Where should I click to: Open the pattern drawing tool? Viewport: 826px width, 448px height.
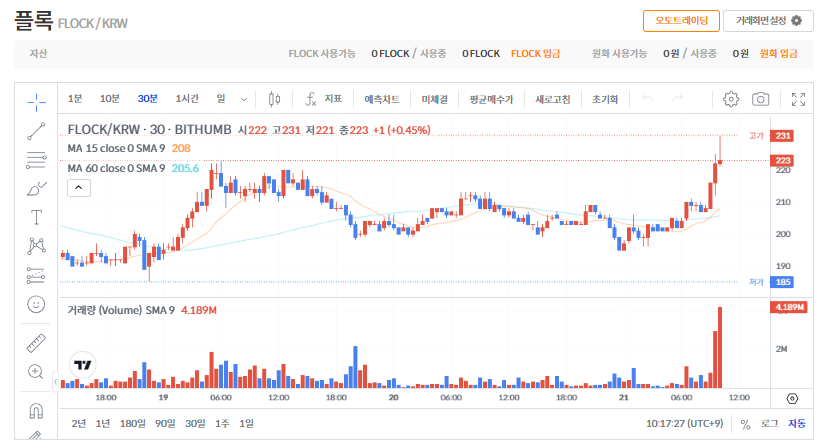pyautogui.click(x=36, y=246)
